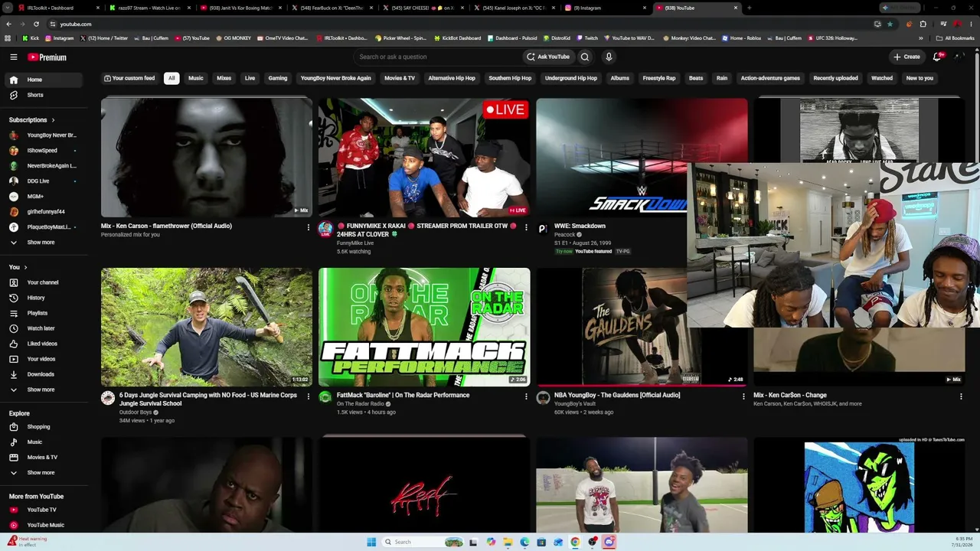Image resolution: width=980 pixels, height=551 pixels.
Task: Bookmark this page with the star icon
Action: 890,24
